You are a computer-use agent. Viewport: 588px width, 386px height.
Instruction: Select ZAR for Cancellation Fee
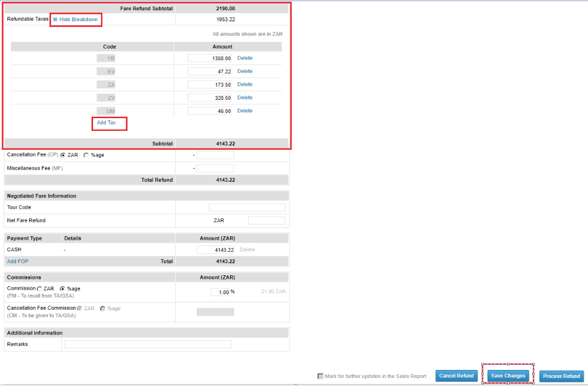click(63, 155)
